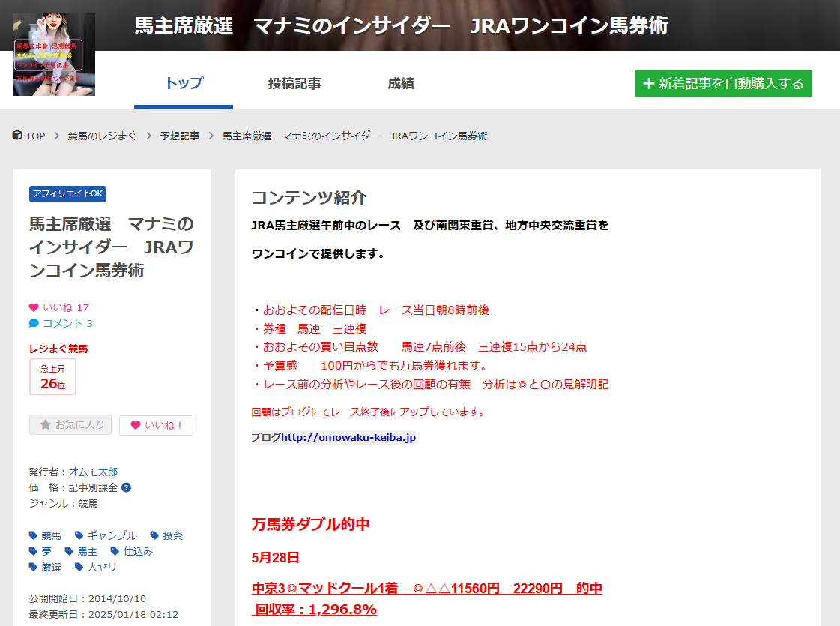The height and width of the screenshot is (626, 840).
Task: Click the header page title 馬主席厳選 マナミのインサイダー
Action: coord(401,25)
